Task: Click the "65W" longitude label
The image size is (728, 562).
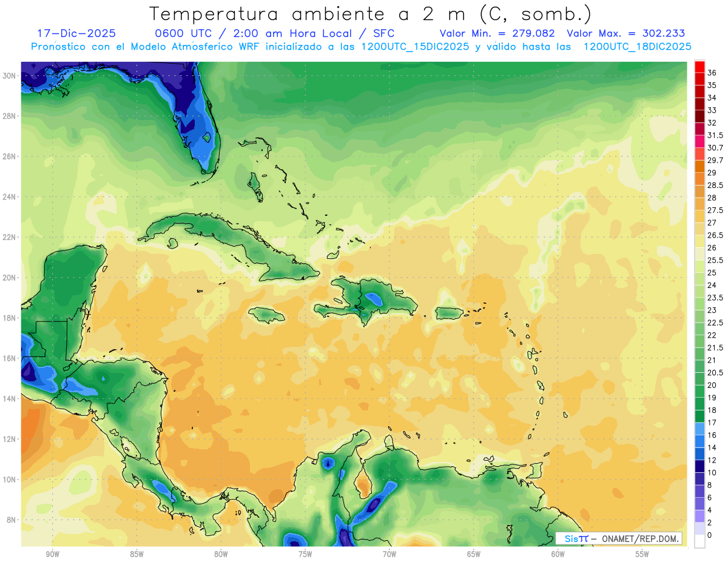Action: click(474, 555)
